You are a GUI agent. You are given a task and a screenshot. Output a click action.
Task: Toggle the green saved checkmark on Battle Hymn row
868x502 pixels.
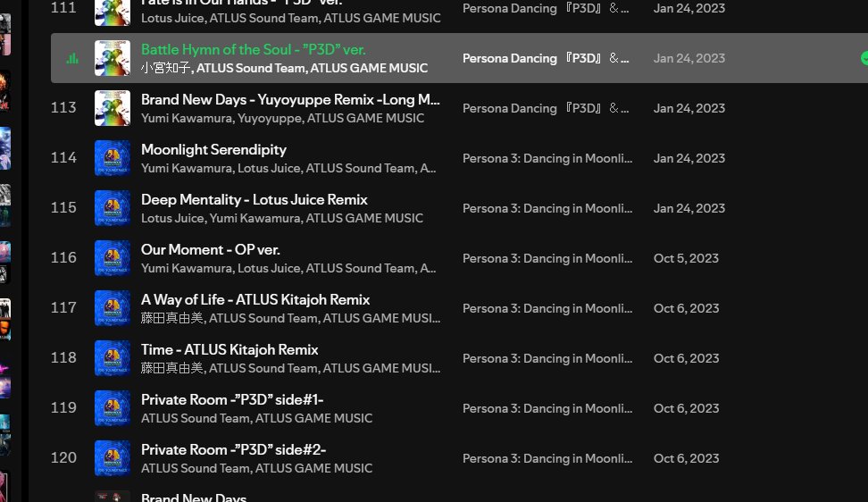(x=864, y=58)
